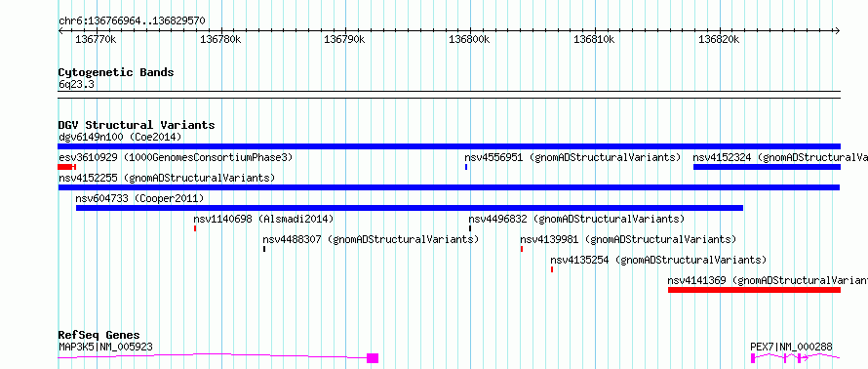Select the nsv4152255 blue variant bar

pos(449,187)
